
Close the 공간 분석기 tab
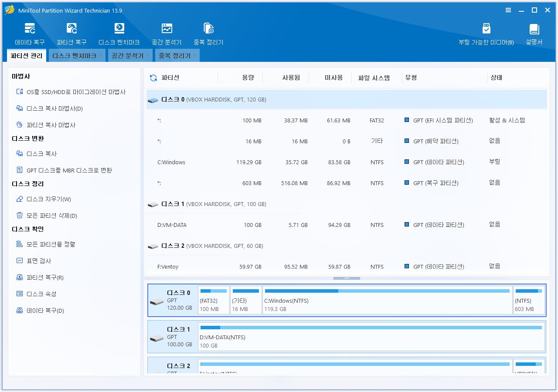[148, 56]
